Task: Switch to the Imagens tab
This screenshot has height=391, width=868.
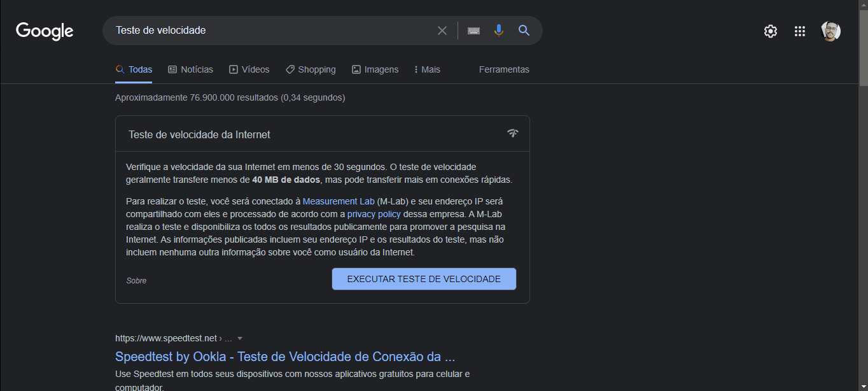Action: click(375, 69)
